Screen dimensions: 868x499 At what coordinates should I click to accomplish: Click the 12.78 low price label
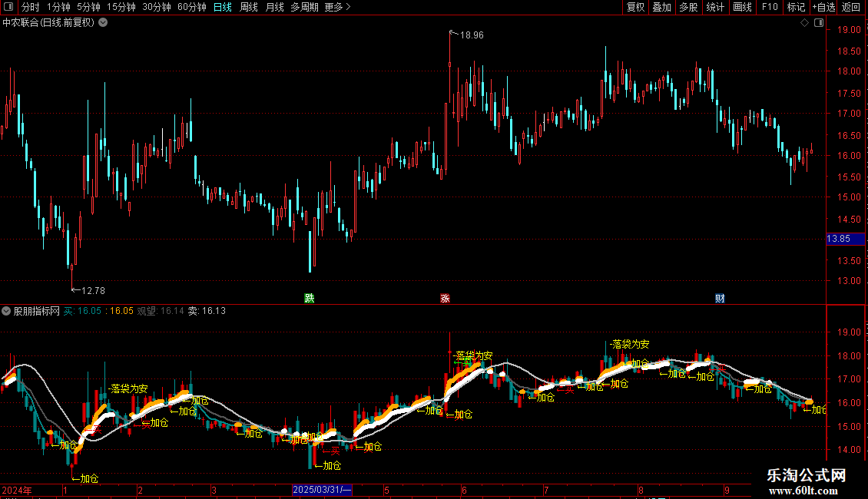tap(93, 291)
